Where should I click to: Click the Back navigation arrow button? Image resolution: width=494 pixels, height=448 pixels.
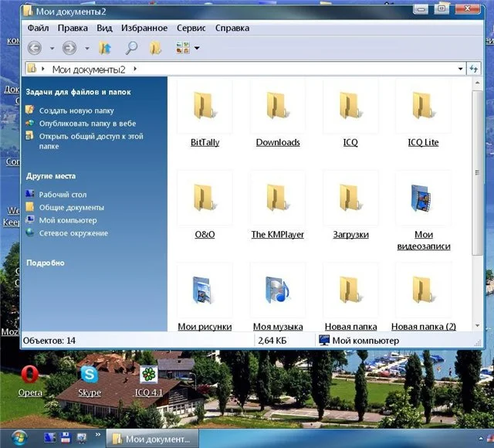pyautogui.click(x=35, y=48)
